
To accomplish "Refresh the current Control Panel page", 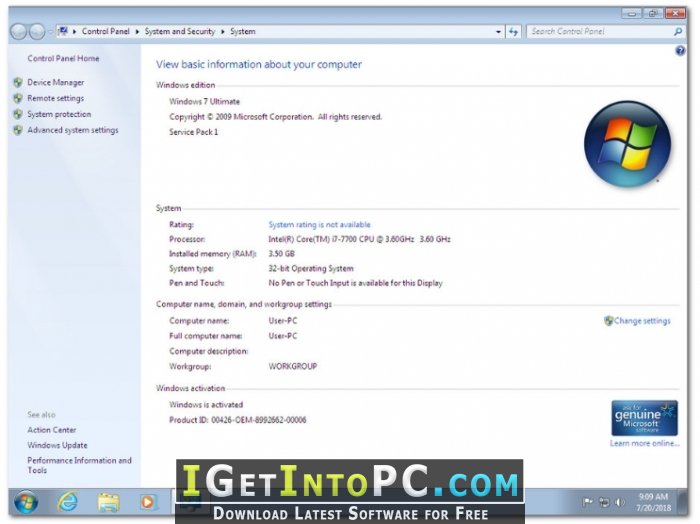I will point(513,32).
